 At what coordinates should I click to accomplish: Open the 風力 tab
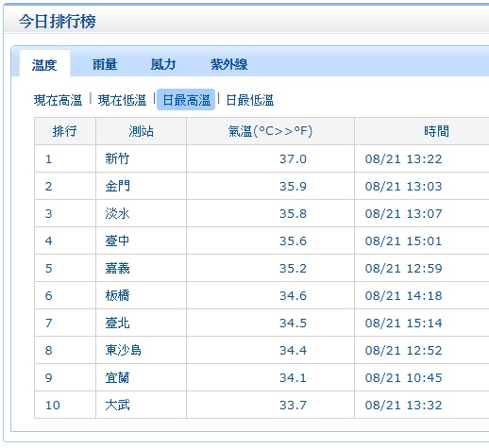pos(163,64)
